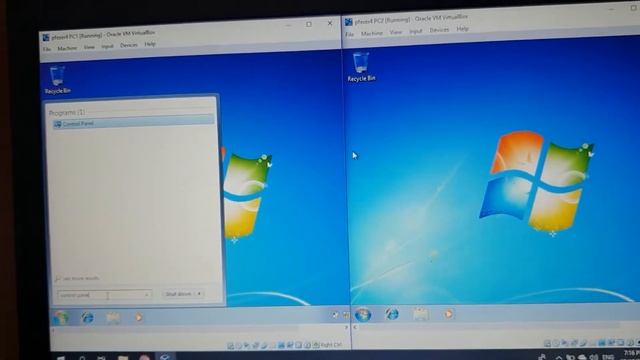Click right arrow of PC1 horizontal scrollbar
Screen dimensions: 640x360
point(347,327)
